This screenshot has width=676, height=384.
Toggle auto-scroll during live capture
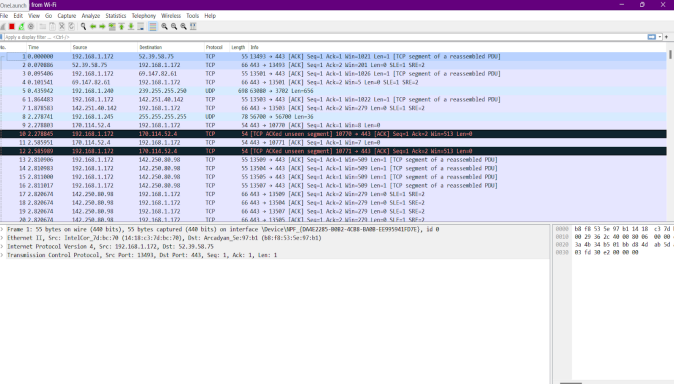coord(141,27)
